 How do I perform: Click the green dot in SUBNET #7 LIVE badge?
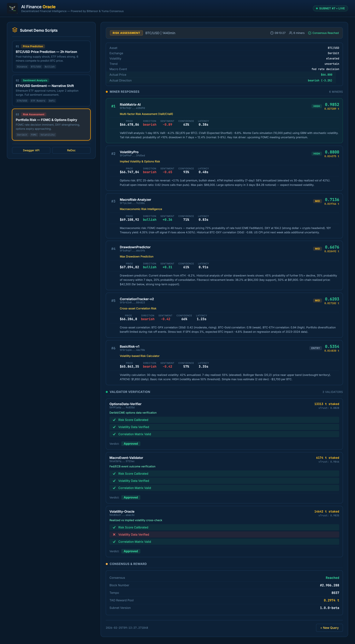click(x=317, y=9)
